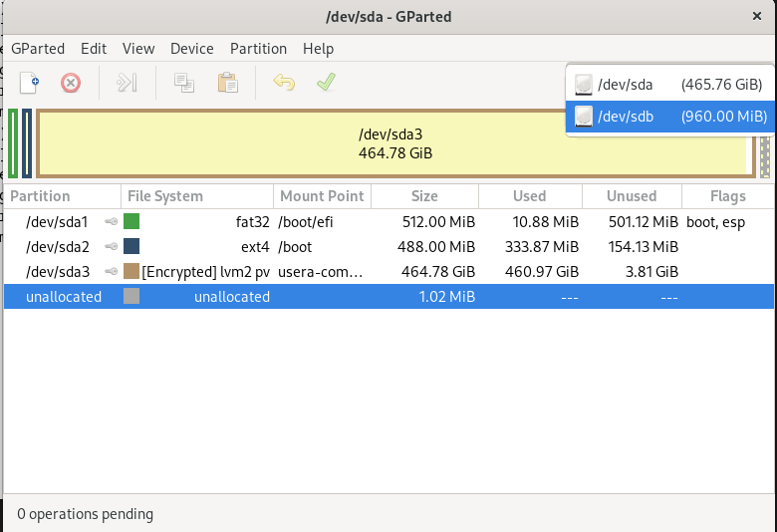
Task: Undo last operation with yellow arrow icon
Action: click(284, 83)
